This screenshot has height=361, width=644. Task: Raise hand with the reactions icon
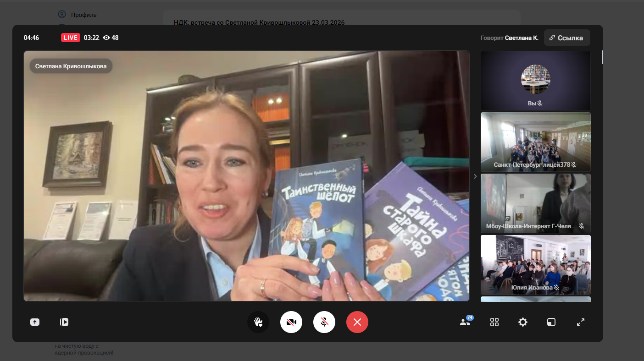(x=258, y=322)
